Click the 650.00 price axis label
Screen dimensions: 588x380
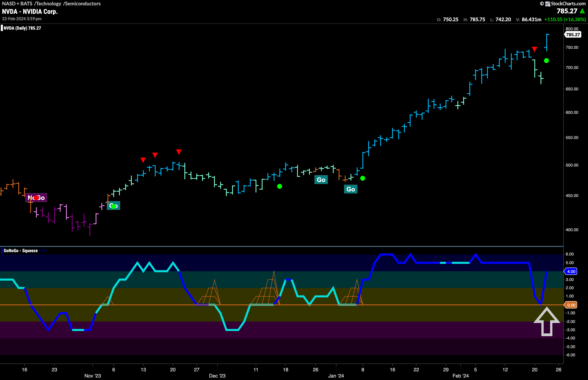pos(572,89)
